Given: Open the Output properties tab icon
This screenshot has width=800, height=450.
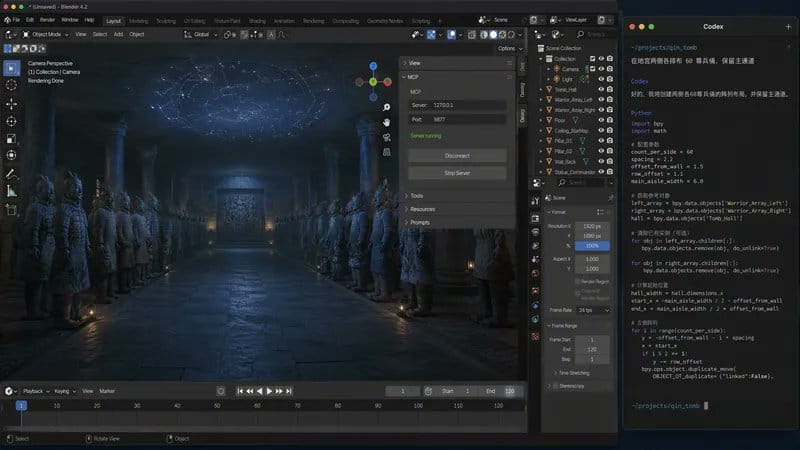Looking at the screenshot, I should [535, 232].
